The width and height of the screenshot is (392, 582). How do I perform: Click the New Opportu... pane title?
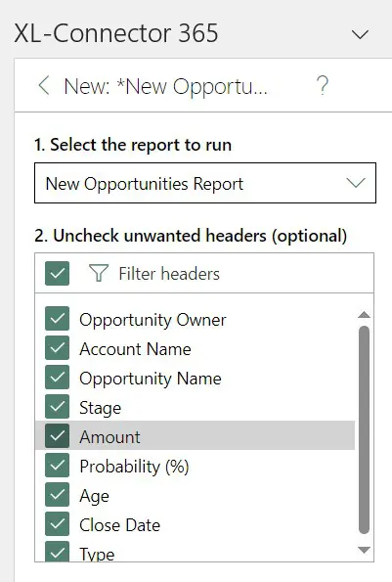pos(165,86)
